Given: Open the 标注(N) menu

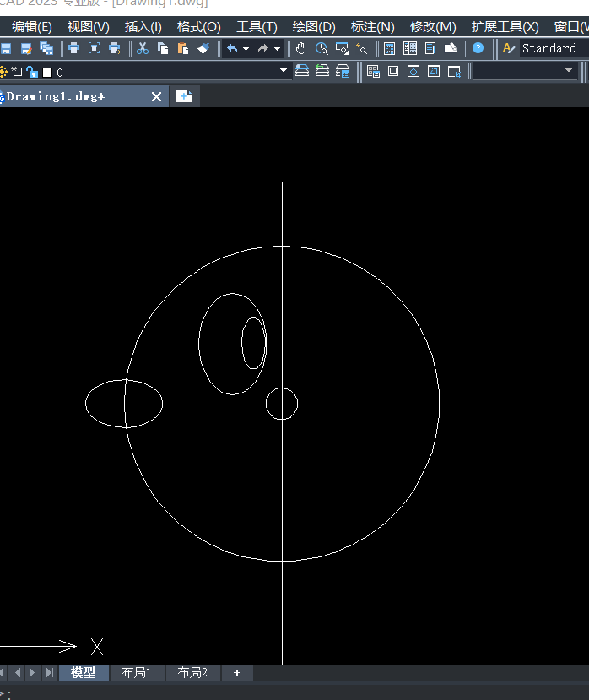Looking at the screenshot, I should (373, 27).
